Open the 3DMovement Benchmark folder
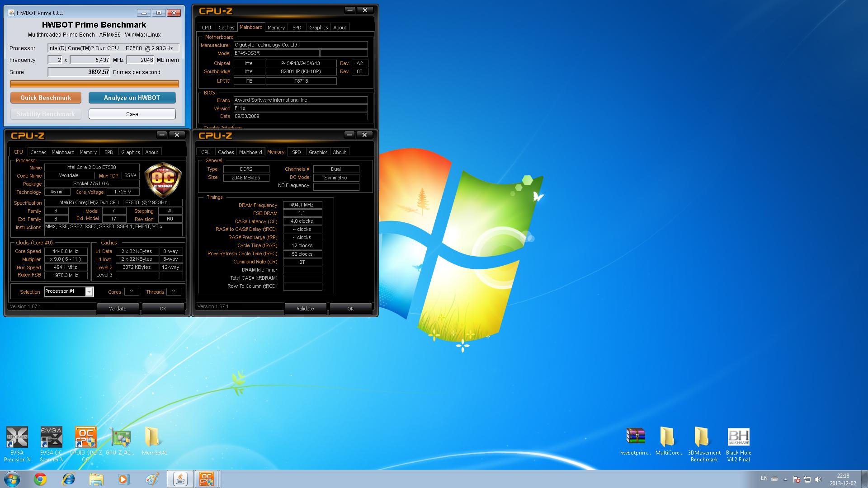This screenshot has width=868, height=488. click(x=704, y=445)
